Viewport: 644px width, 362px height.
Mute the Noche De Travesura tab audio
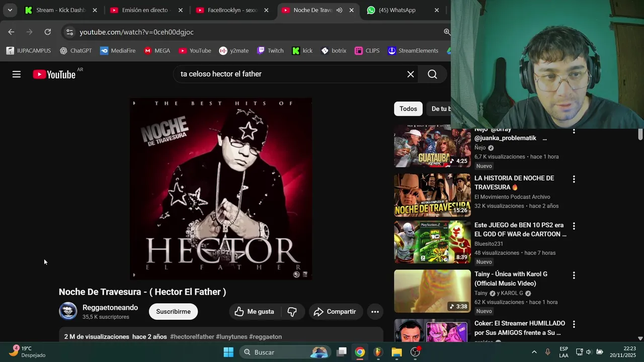click(x=339, y=10)
